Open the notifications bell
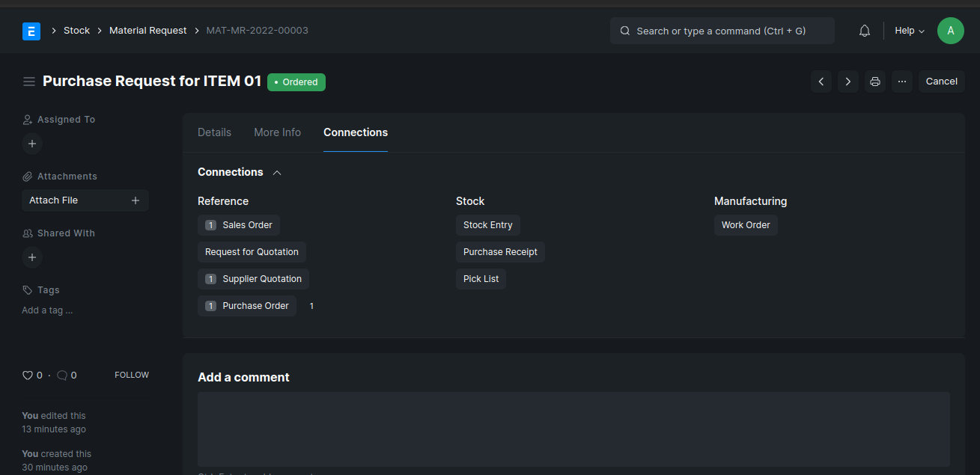The height and width of the screenshot is (475, 980). coord(864,30)
